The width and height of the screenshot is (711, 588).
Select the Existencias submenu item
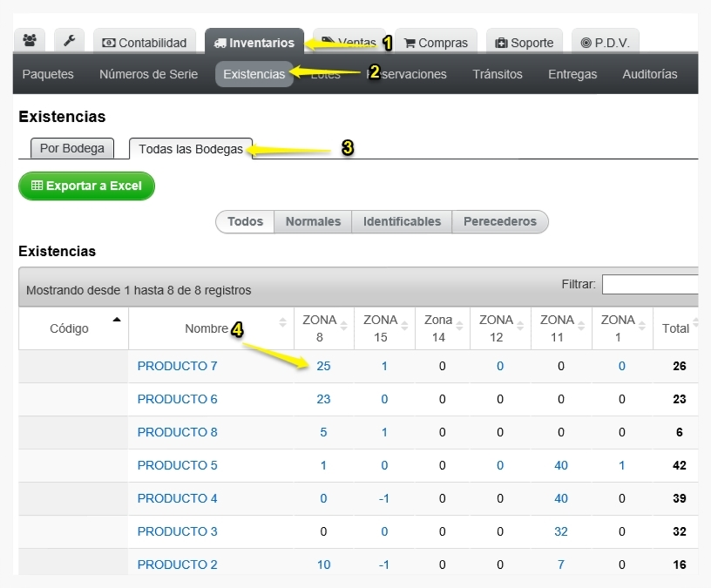point(254,74)
